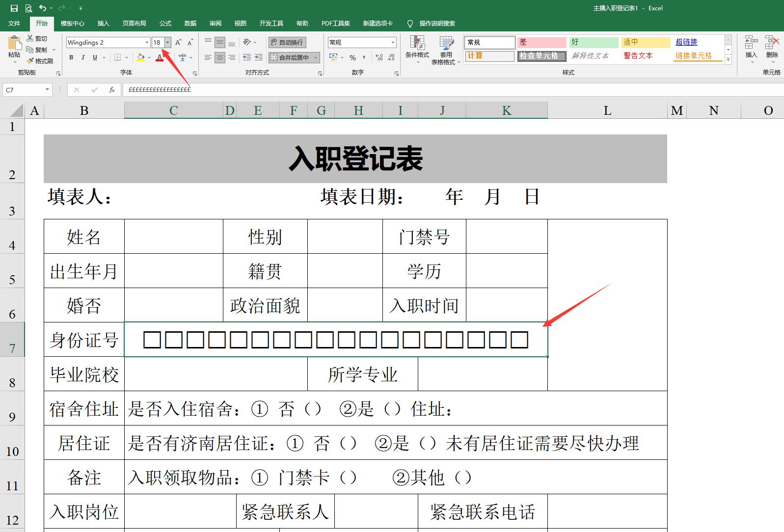Screen dimensions: 784x532
Task: Apply fill color with the paint bucket
Action: [x=141, y=57]
